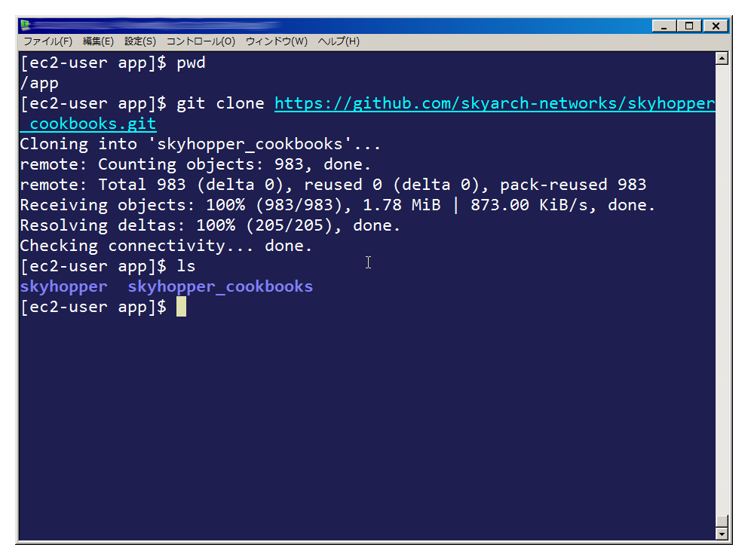Viewport: 748px width, 560px height.
Task: Click the Tera Term title bar icon
Action: click(26, 25)
